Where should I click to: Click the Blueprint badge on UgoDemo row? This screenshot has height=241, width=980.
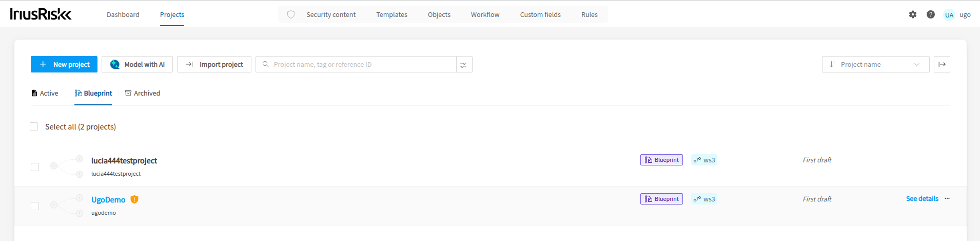(661, 199)
